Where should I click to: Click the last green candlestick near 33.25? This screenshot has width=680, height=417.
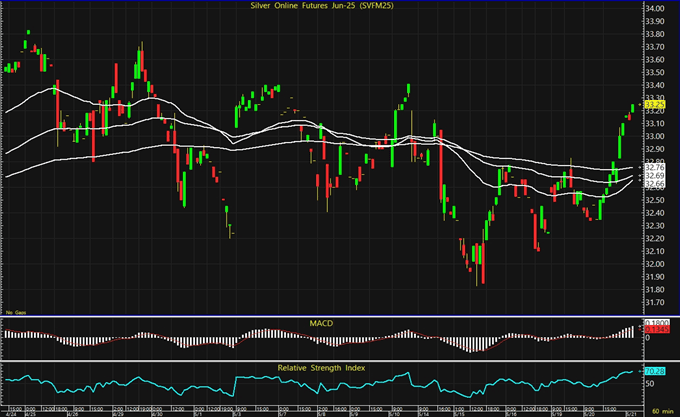pos(632,107)
